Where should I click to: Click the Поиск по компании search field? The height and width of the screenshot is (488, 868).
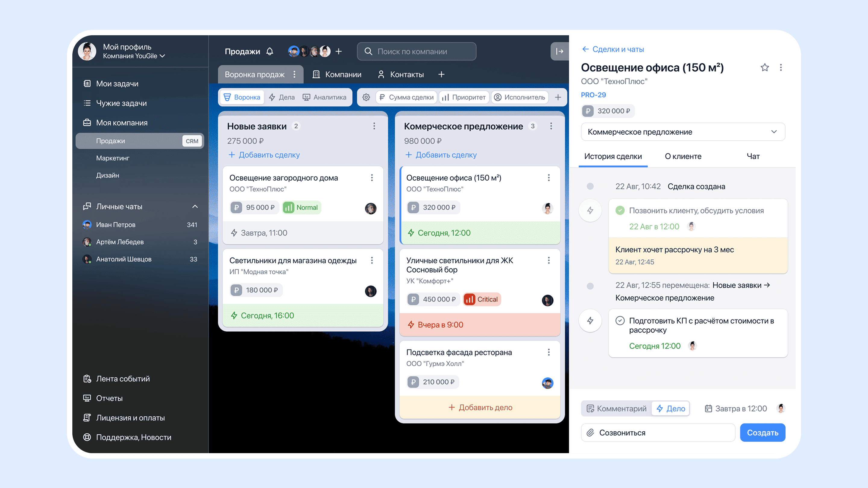tap(417, 51)
